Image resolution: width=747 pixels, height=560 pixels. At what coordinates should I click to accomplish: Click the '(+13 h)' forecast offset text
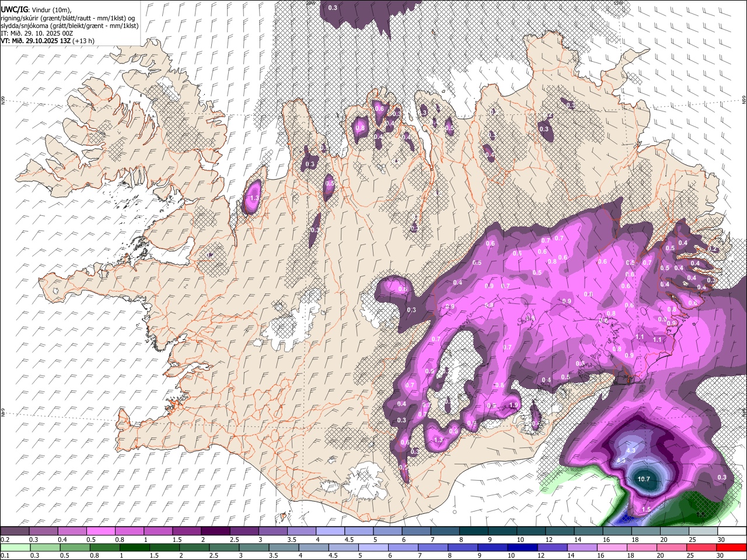83,41
